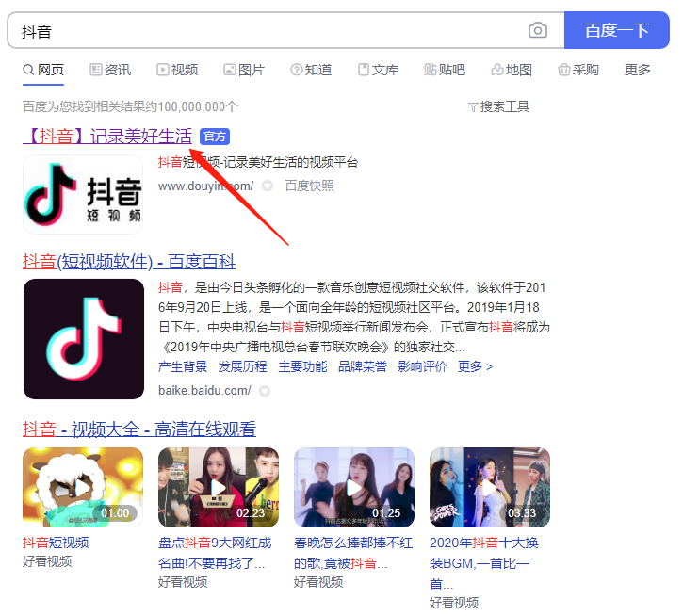
Task: Open 百度快照 cached page
Action: pos(309,186)
